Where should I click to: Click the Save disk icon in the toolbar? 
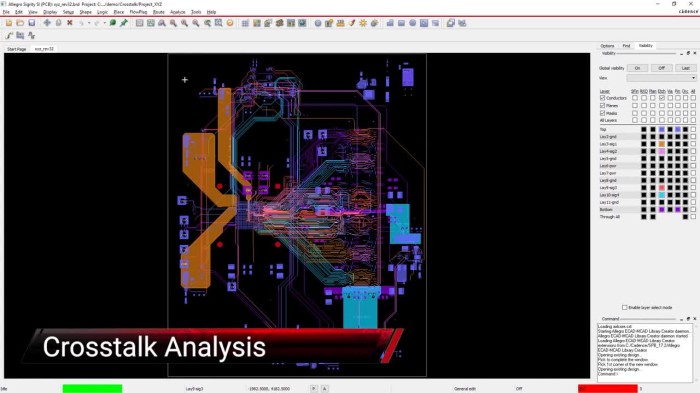[x=32, y=23]
